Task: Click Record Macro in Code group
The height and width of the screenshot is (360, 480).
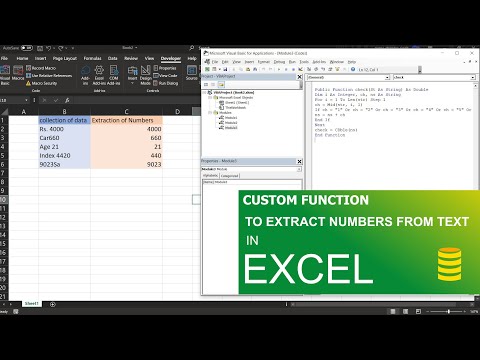Action: pyautogui.click(x=41, y=68)
